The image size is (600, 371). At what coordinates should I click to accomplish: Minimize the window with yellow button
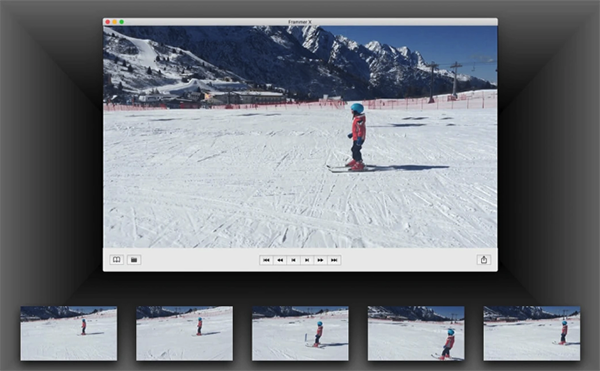115,22
